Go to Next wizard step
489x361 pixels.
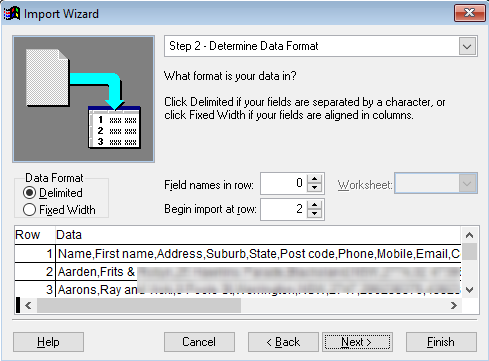coord(357,342)
